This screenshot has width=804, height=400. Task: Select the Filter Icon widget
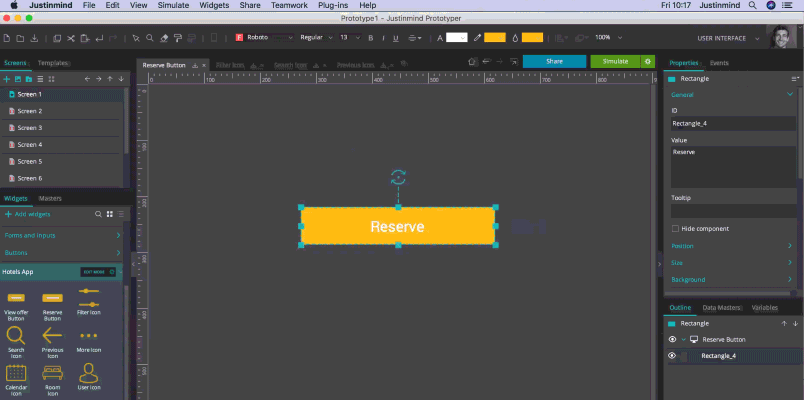point(88,302)
